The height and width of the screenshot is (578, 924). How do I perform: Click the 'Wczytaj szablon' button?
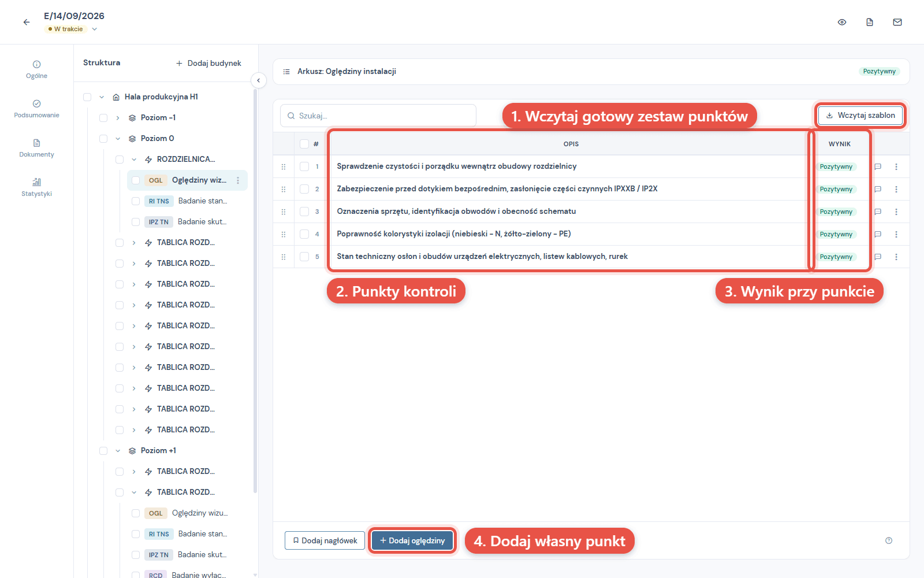(x=860, y=116)
